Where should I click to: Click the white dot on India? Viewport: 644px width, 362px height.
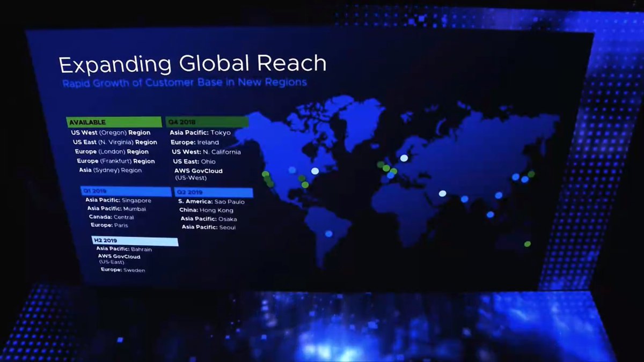(443, 194)
